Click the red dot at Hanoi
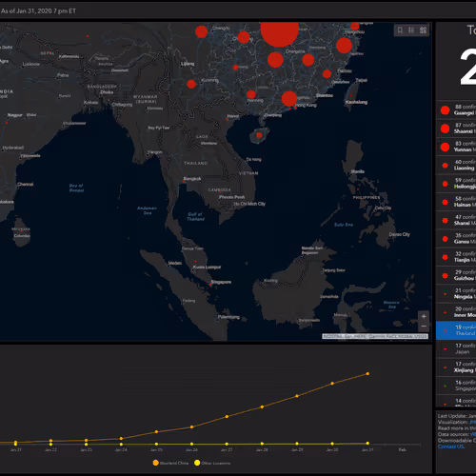This screenshot has height=476, width=476. pos(227,119)
